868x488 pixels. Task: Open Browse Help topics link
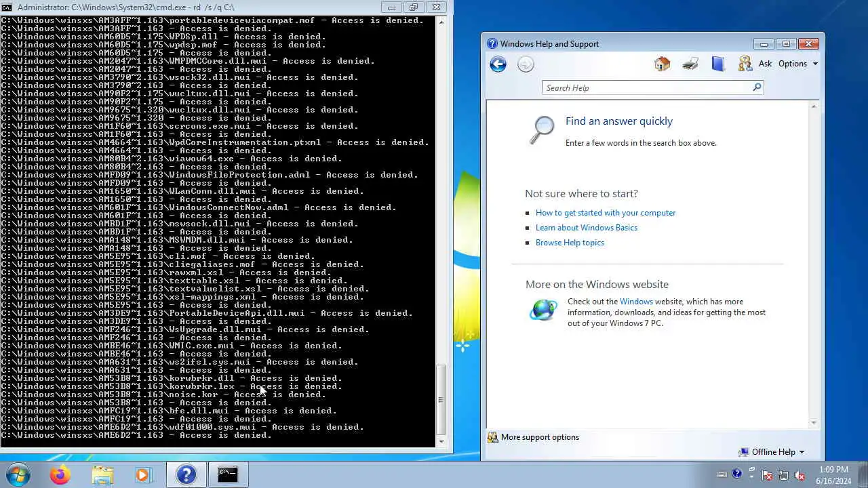click(x=570, y=243)
